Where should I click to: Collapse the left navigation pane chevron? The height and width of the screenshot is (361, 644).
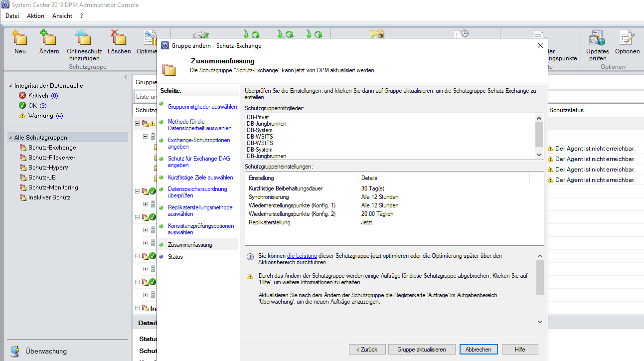[126, 77]
